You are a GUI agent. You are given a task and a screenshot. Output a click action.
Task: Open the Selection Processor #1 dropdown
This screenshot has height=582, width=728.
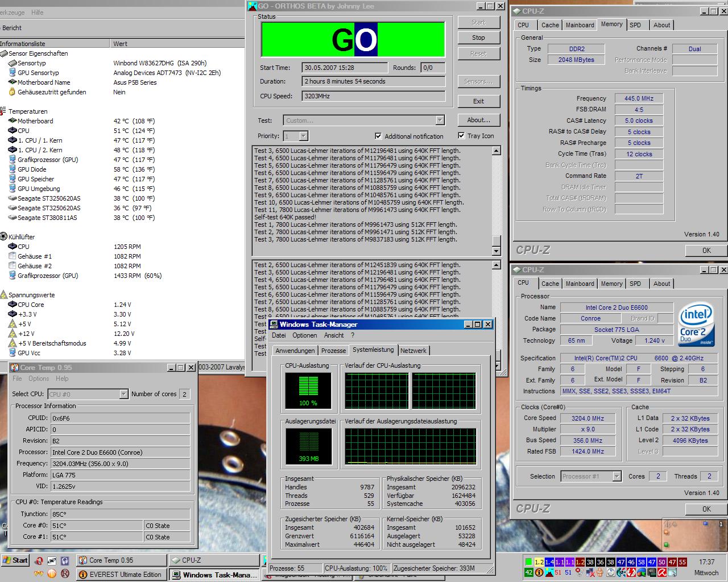[x=617, y=476]
